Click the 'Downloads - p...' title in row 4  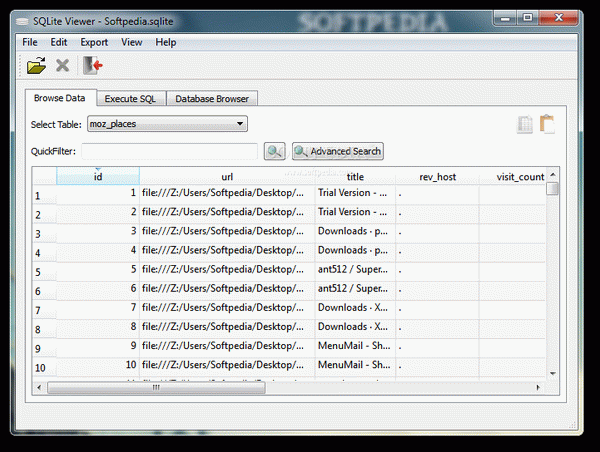355,250
